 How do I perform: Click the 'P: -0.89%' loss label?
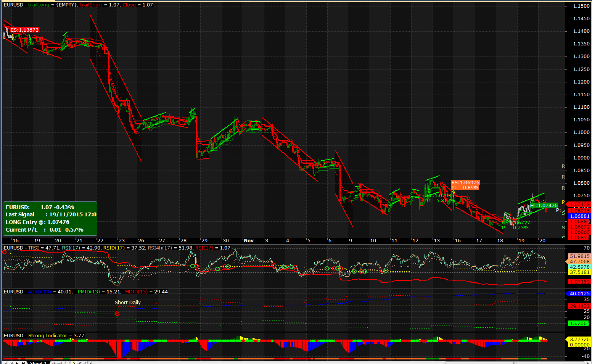(465, 188)
